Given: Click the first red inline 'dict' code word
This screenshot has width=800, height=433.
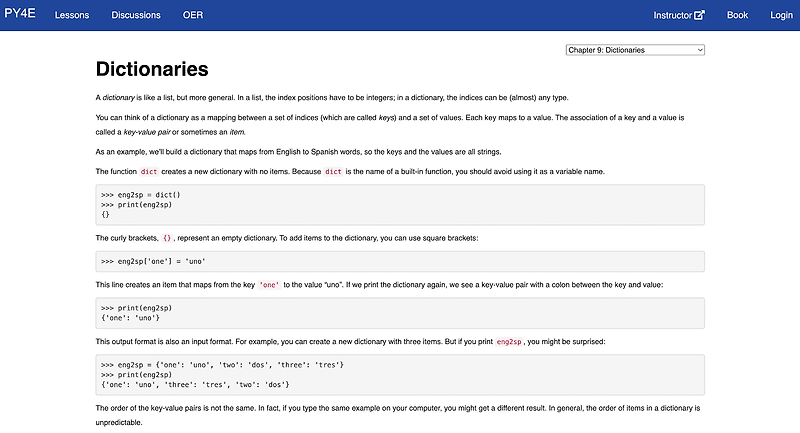Looking at the screenshot, I should (149, 172).
